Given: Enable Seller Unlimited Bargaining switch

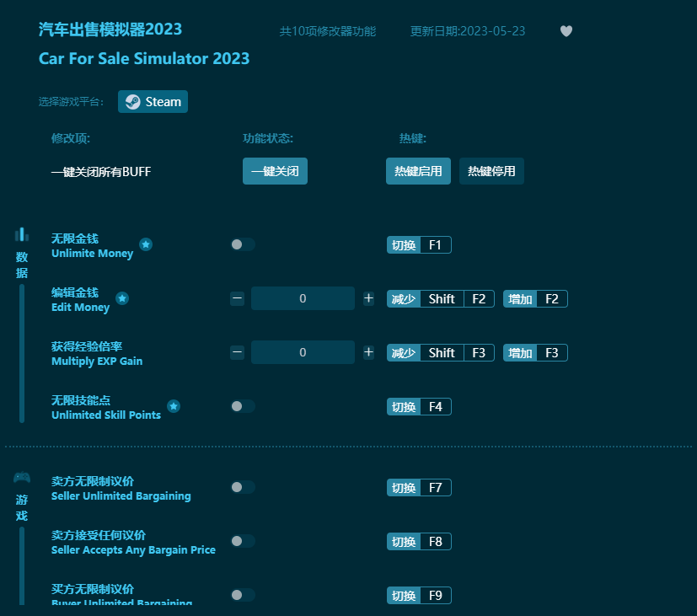Looking at the screenshot, I should click(x=243, y=487).
